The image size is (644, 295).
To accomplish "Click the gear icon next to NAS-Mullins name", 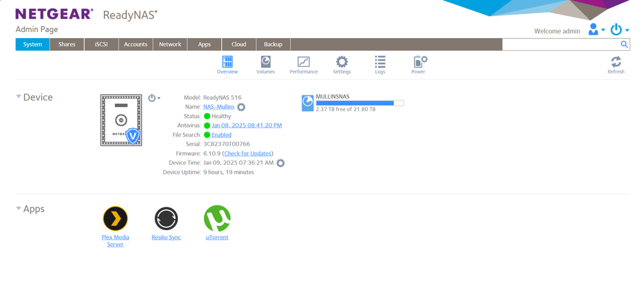I will tap(241, 107).
